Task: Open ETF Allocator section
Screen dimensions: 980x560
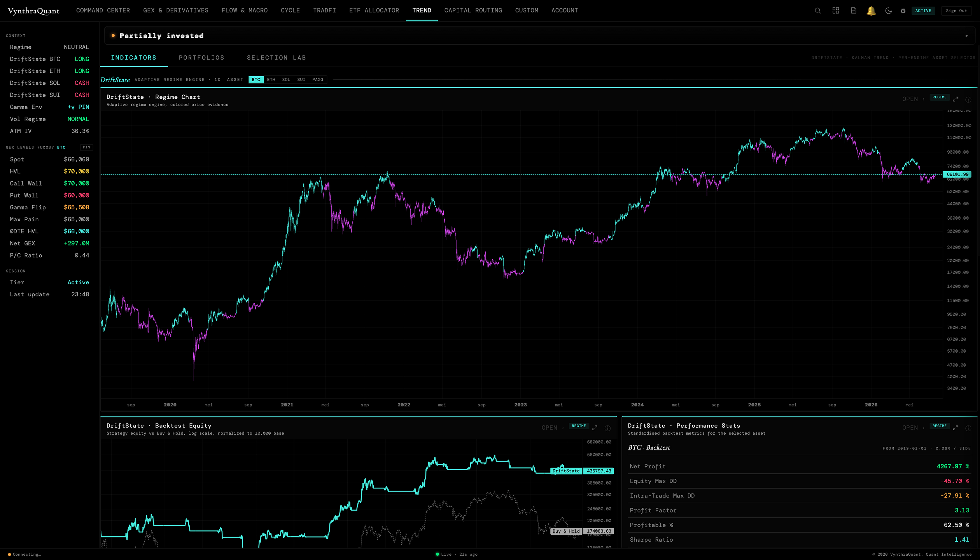Action: click(374, 10)
